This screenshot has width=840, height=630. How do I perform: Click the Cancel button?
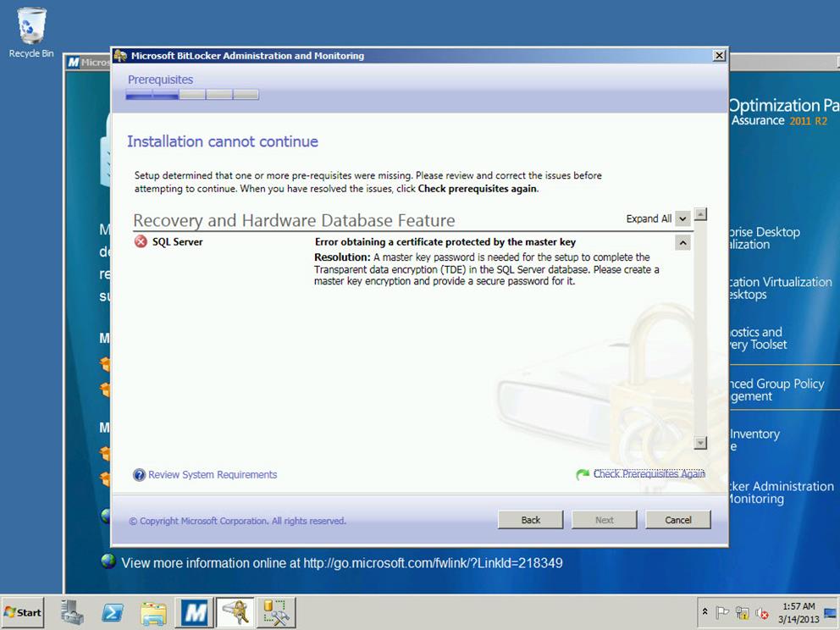coord(678,520)
